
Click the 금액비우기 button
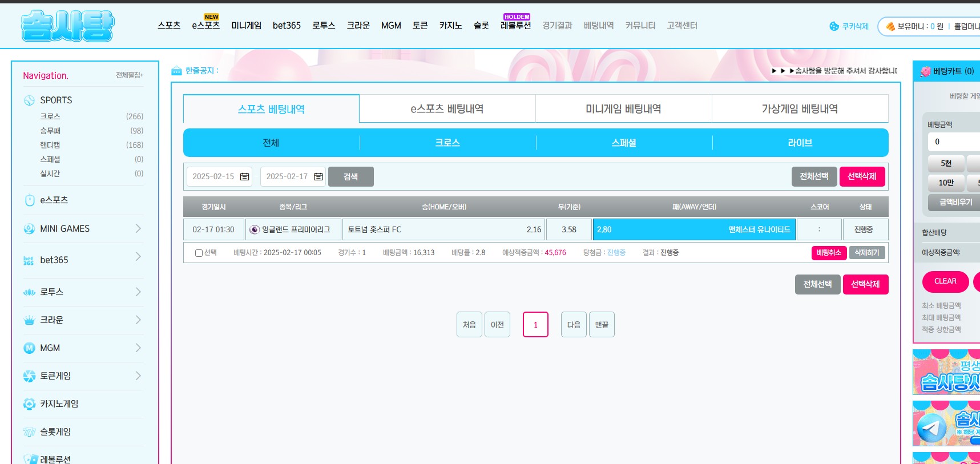pos(954,203)
